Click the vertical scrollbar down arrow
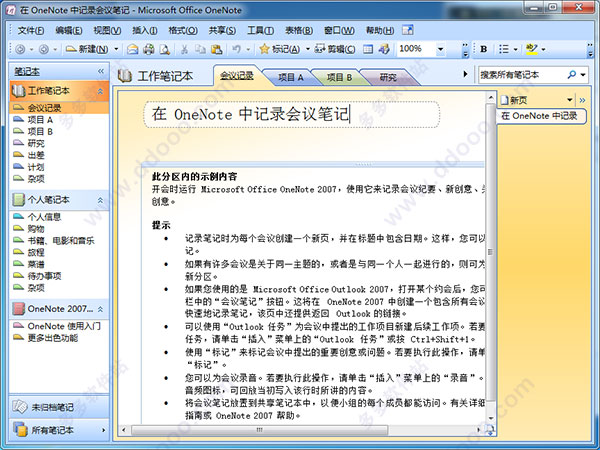The width and height of the screenshot is (600, 450). tap(491, 418)
